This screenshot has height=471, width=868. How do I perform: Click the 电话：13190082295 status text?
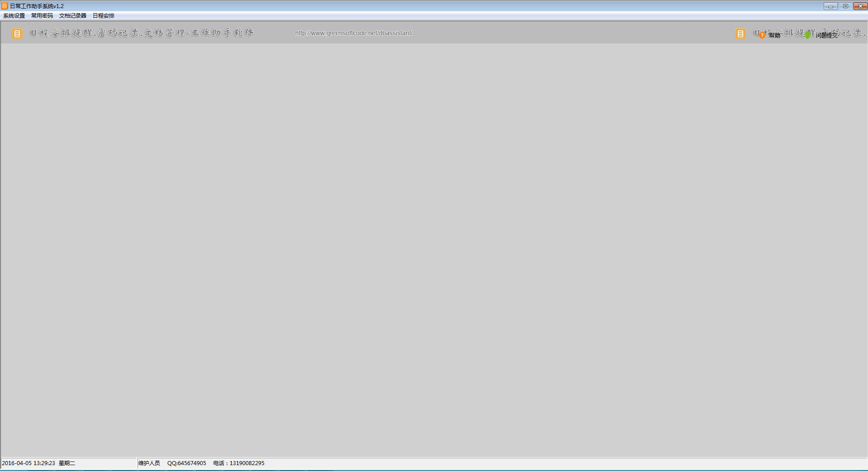point(239,463)
